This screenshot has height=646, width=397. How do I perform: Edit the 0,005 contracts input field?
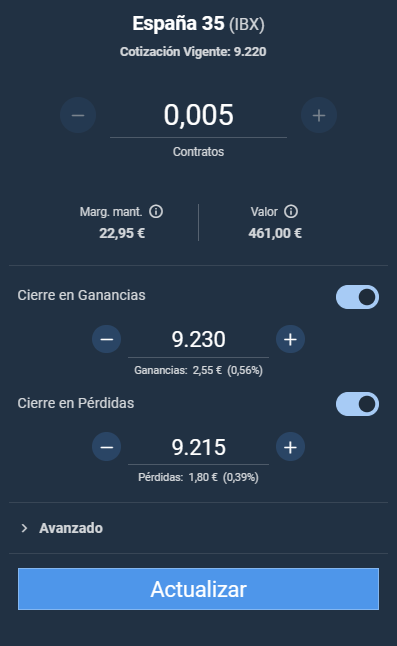[198, 115]
